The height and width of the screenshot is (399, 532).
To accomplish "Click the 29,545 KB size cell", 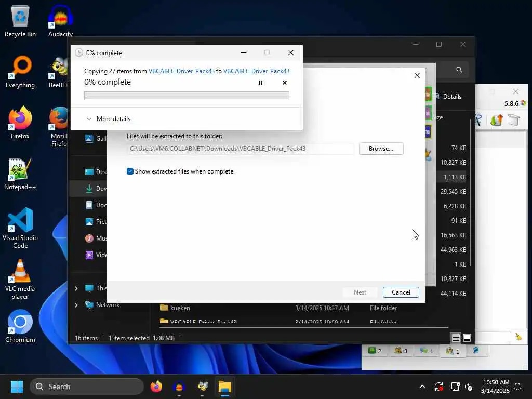I will tap(453, 192).
